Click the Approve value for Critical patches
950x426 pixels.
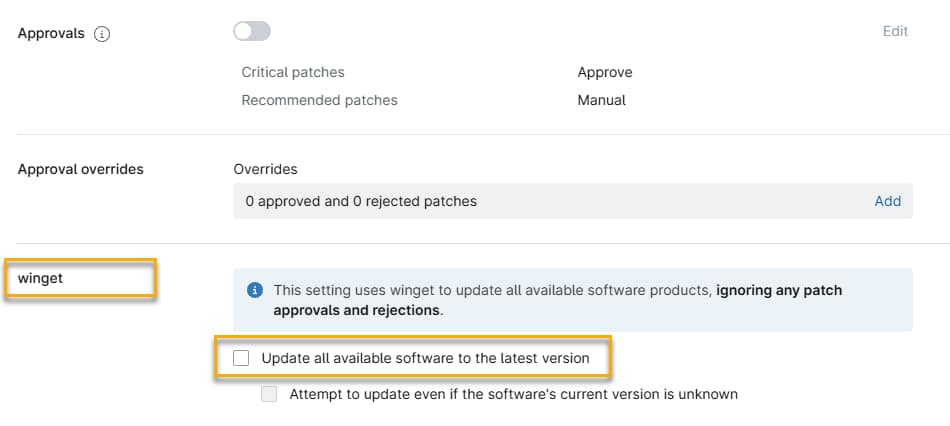pos(605,72)
